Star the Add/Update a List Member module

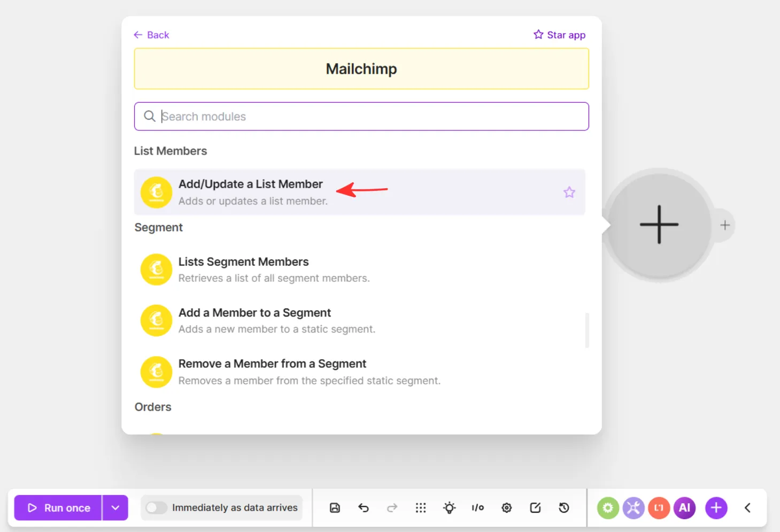click(x=569, y=192)
